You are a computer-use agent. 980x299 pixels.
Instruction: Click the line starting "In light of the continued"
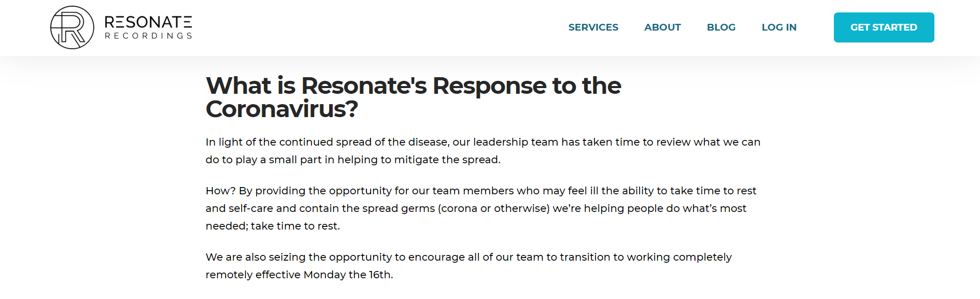(482, 142)
